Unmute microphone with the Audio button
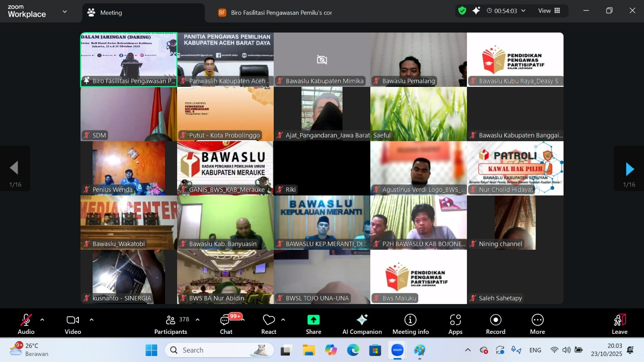The height and width of the screenshot is (362, 644). pyautogui.click(x=26, y=323)
